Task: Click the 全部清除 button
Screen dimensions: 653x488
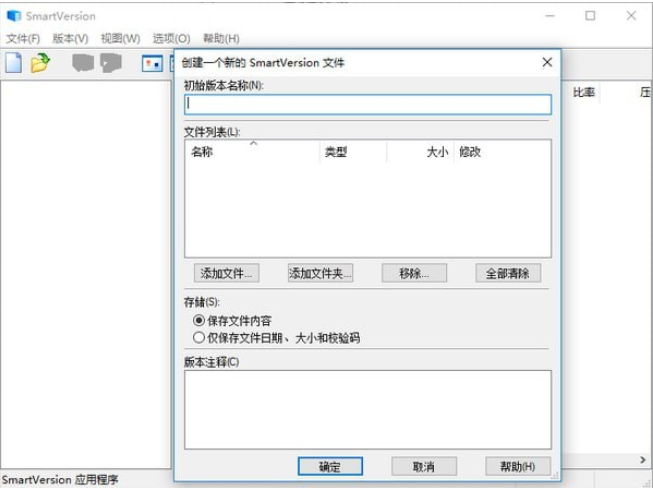Action: pyautogui.click(x=508, y=273)
